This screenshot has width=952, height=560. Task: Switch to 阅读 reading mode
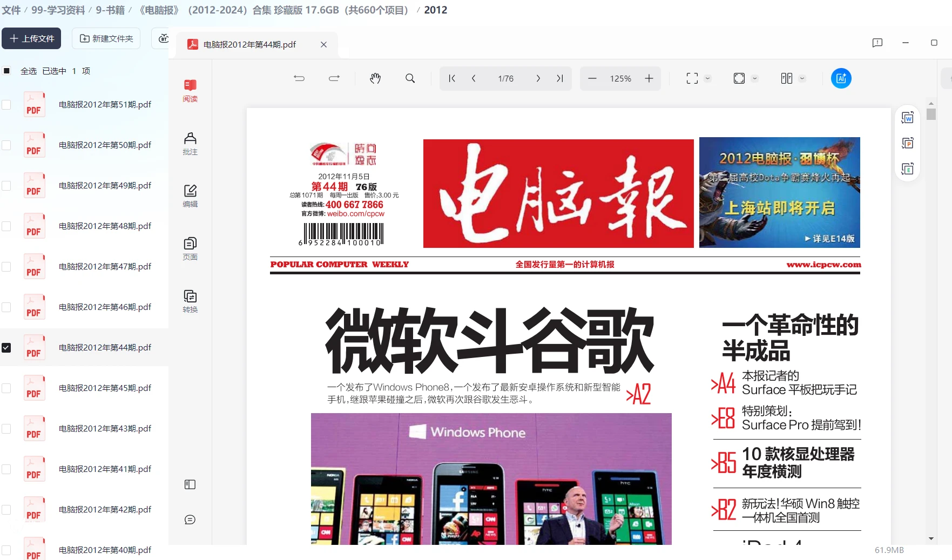[x=190, y=91]
